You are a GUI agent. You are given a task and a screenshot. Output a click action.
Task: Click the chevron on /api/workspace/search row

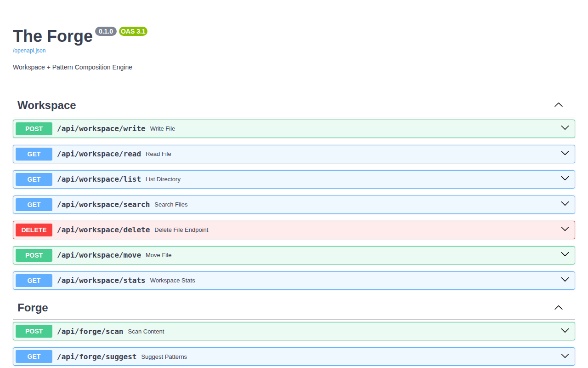[565, 204]
